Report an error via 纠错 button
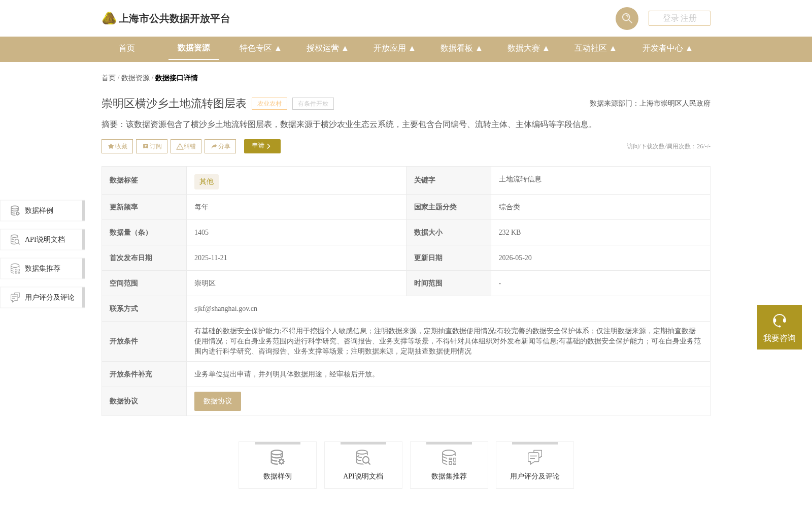This screenshot has width=812, height=508. (x=186, y=146)
